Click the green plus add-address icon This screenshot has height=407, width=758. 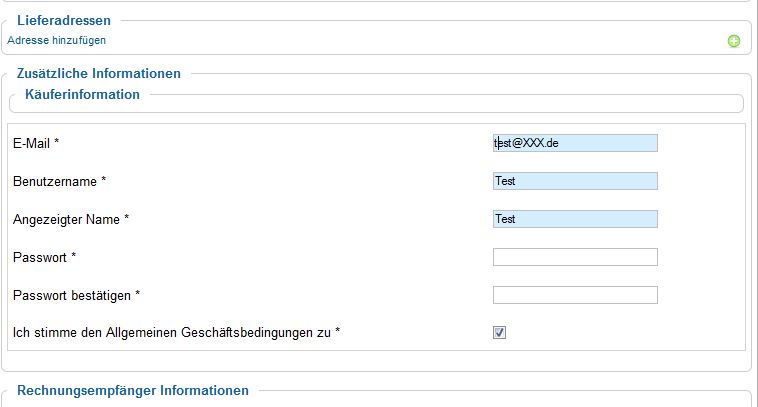click(733, 41)
